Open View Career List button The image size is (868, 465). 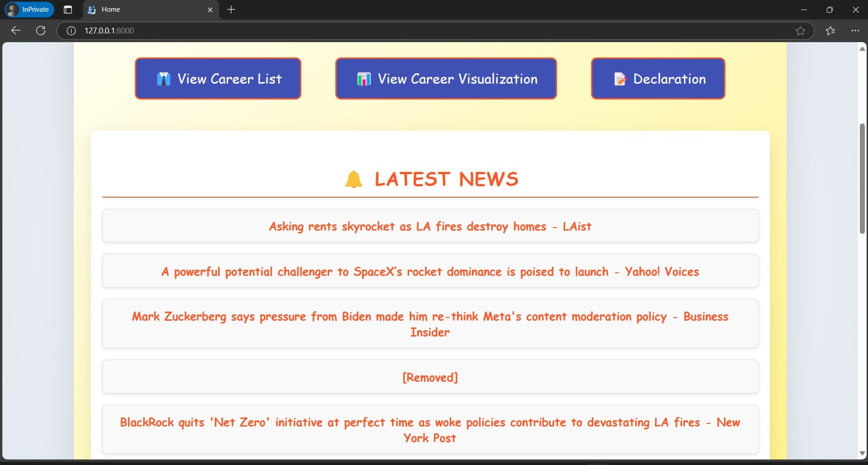[x=218, y=79]
